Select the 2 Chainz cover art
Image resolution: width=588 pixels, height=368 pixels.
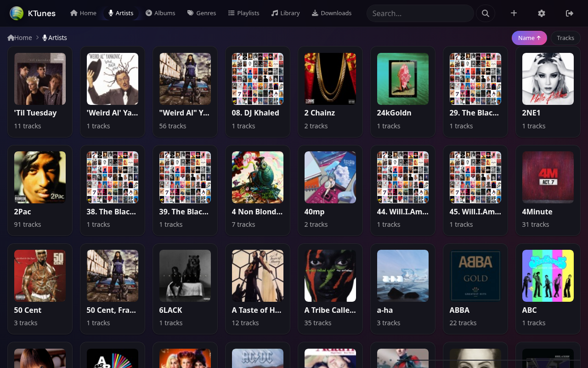pos(330,79)
